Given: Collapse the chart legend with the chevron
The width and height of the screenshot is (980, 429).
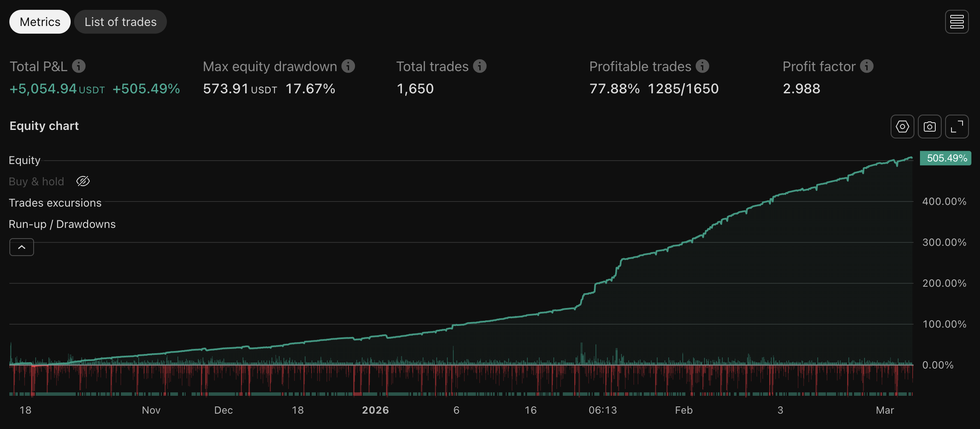Looking at the screenshot, I should coord(22,247).
